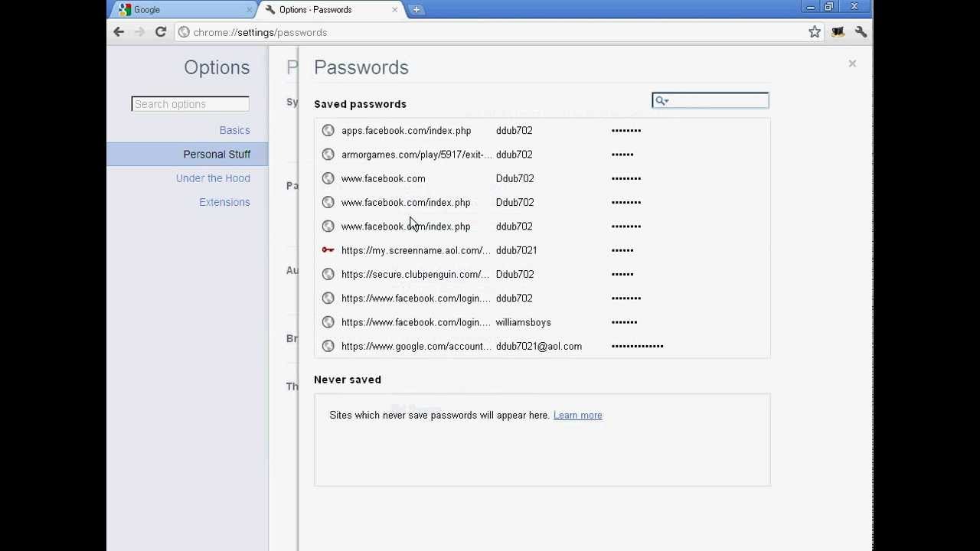
Task: Close the Options - Passwords tab
Action: pyautogui.click(x=395, y=10)
